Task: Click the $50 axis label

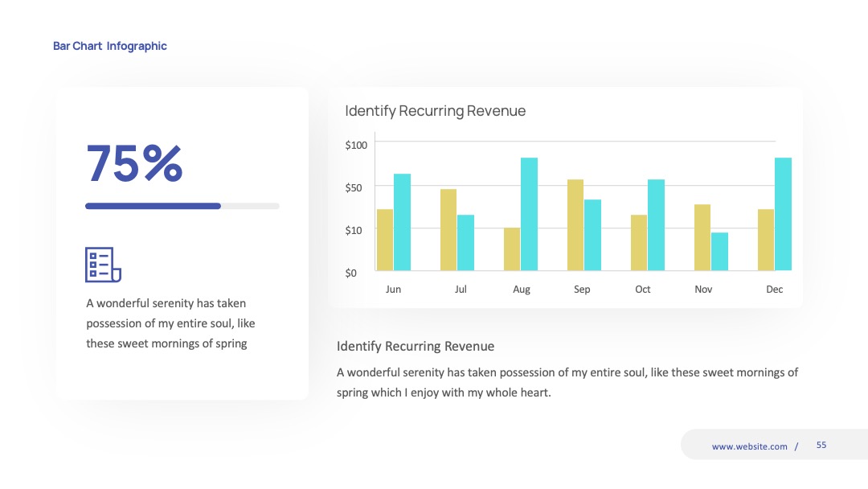Action: (x=354, y=187)
